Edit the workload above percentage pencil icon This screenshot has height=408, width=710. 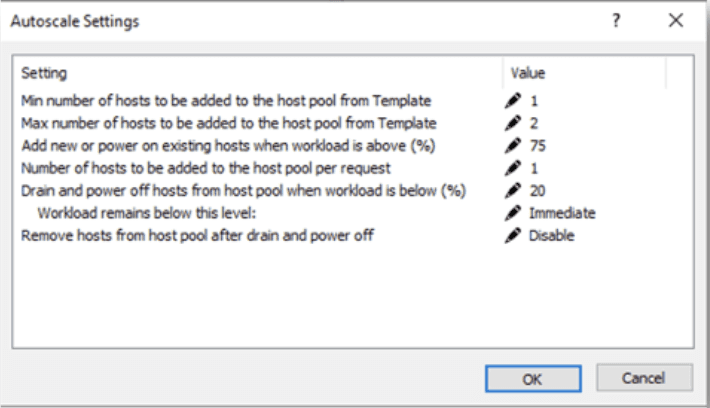514,145
